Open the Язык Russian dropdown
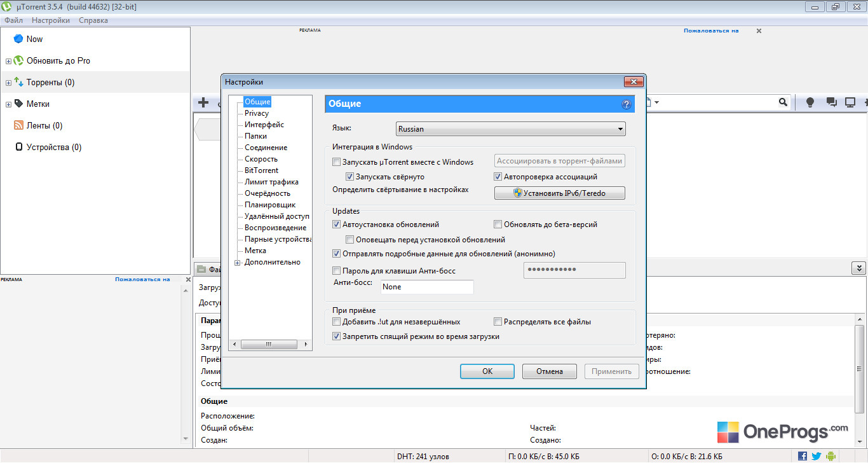868x463 pixels. [510, 129]
